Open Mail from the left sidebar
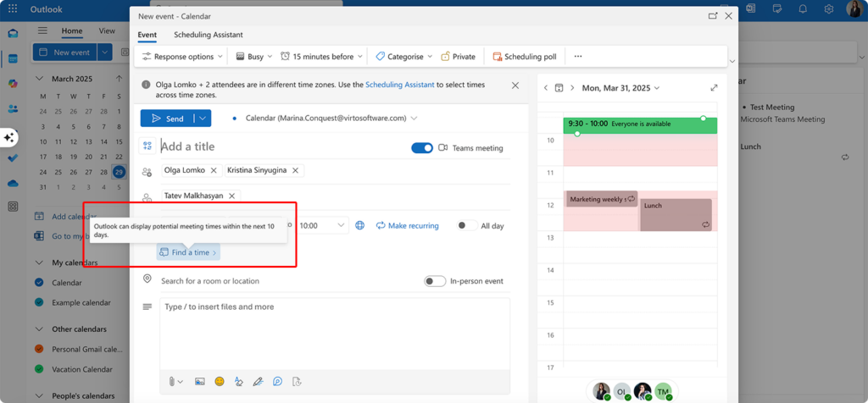 pyautogui.click(x=13, y=34)
